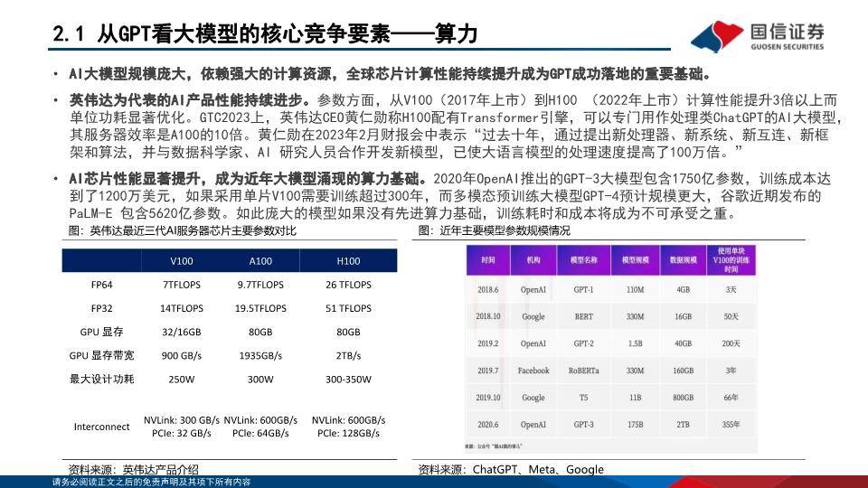
Task: Click the H100 column header
Action: coord(348,261)
